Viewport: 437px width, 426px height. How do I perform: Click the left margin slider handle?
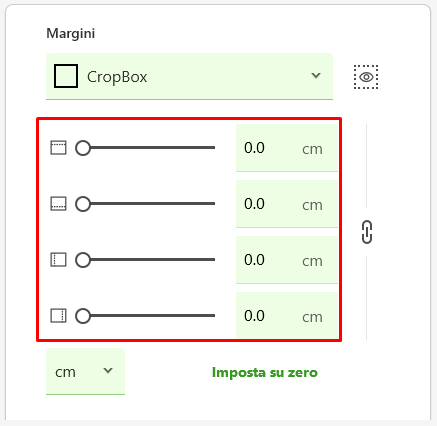point(83,260)
